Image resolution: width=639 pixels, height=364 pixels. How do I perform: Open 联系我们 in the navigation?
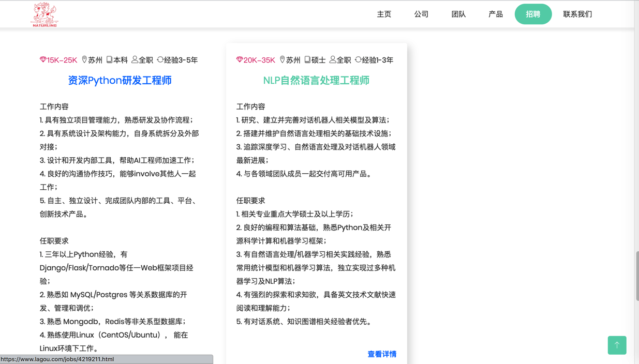point(577,14)
